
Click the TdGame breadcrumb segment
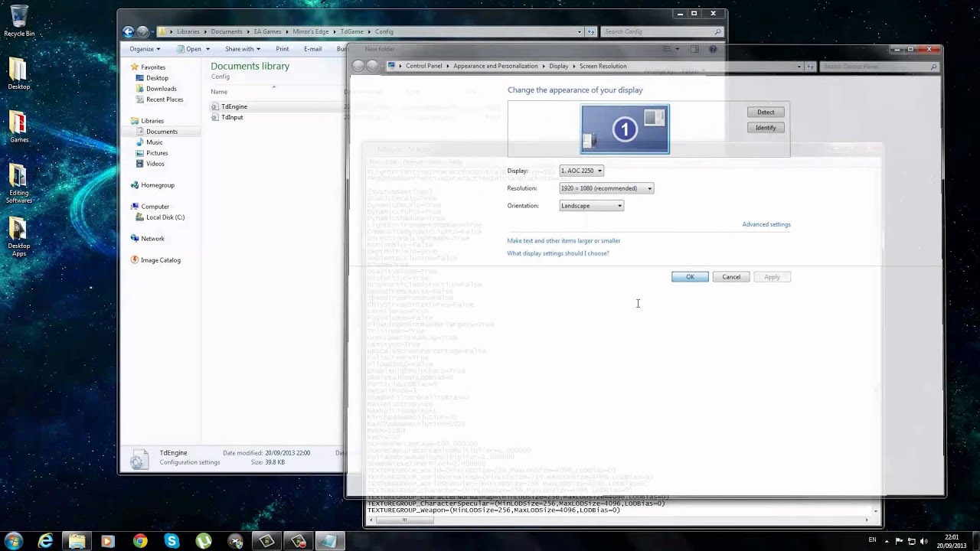(x=351, y=31)
